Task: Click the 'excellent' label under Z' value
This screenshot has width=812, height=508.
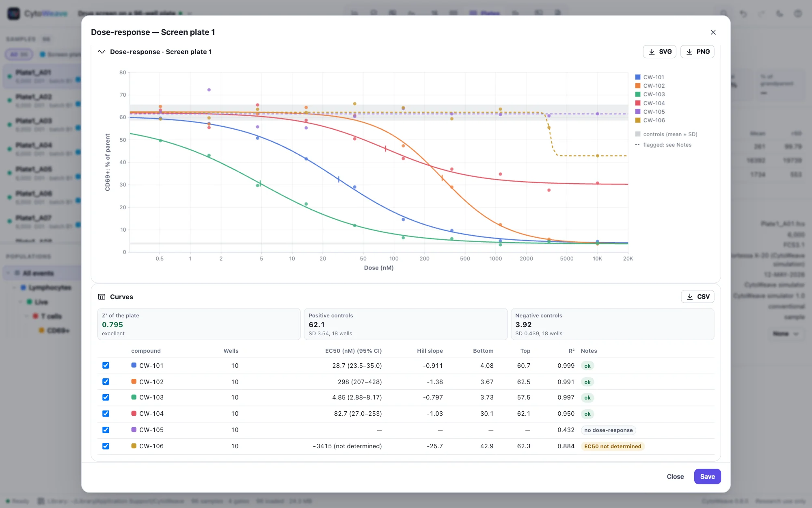Action: point(113,334)
